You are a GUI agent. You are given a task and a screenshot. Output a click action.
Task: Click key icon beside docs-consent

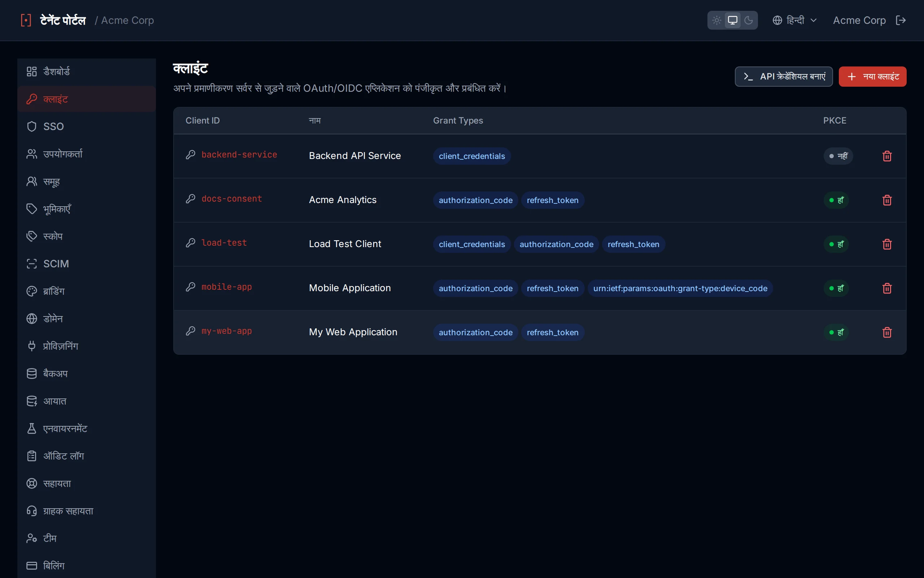191,198
